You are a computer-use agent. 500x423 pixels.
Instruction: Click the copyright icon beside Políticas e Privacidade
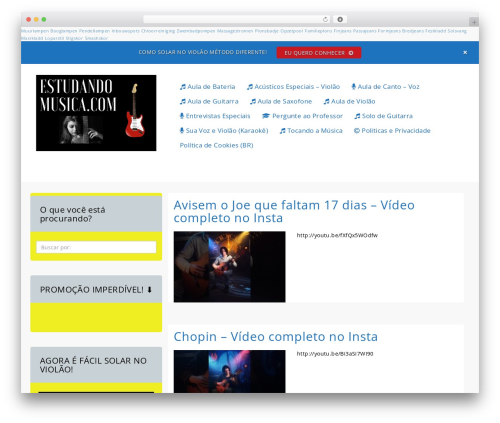point(357,131)
